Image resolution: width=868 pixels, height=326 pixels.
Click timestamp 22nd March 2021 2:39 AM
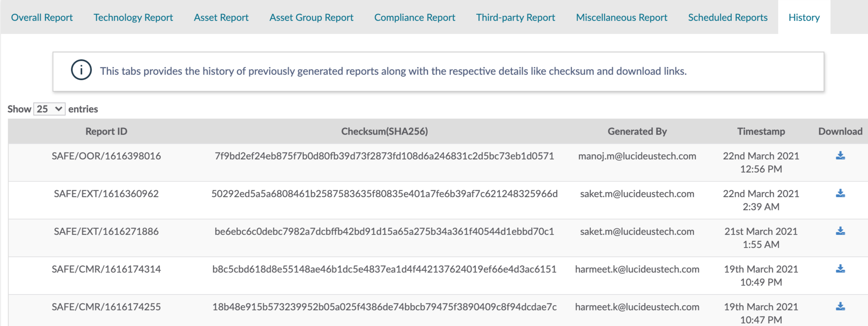point(761,200)
